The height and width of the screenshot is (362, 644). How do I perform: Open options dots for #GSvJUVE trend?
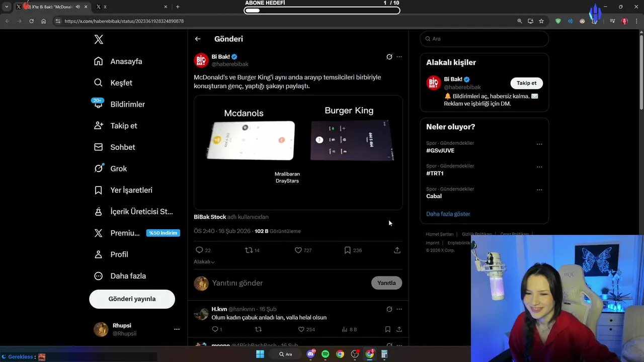(x=539, y=144)
